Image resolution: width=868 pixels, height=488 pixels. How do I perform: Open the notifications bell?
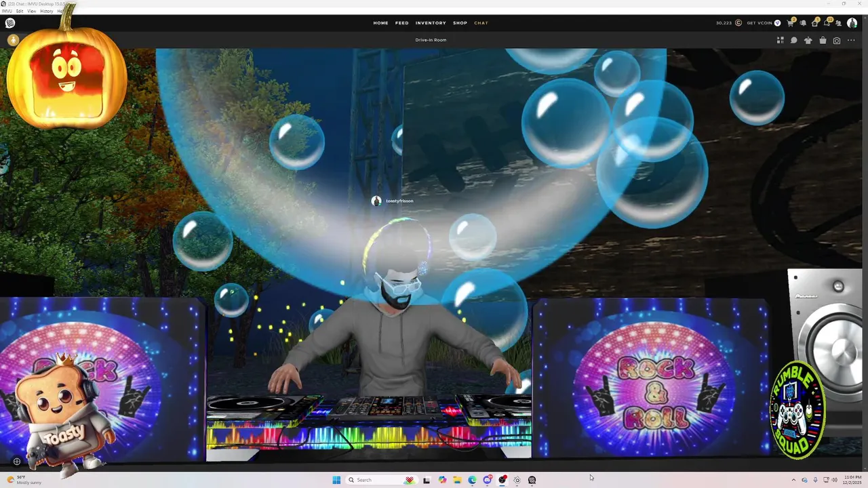point(803,23)
